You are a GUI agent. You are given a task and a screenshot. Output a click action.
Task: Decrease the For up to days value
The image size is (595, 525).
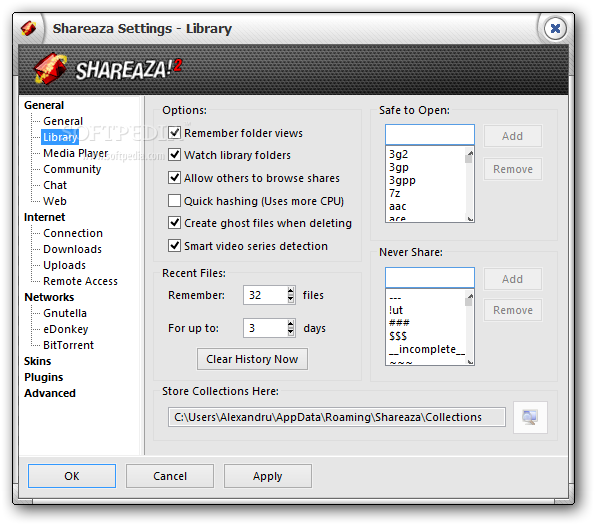click(291, 332)
